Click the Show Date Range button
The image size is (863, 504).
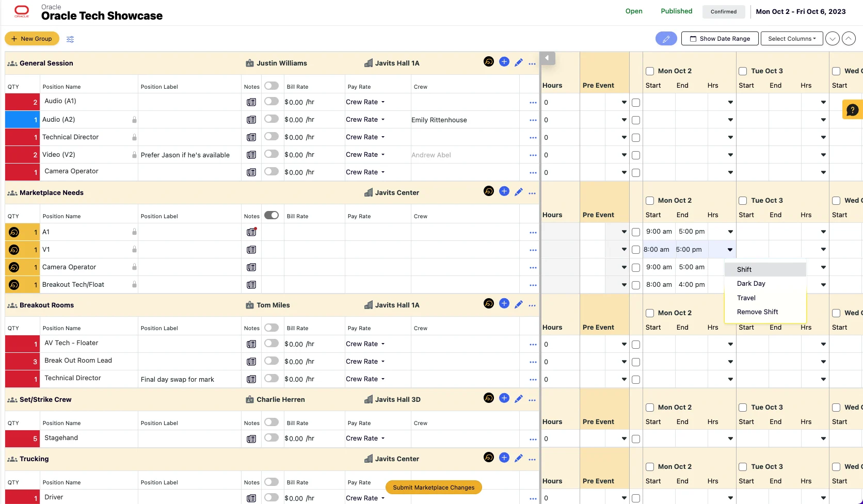pyautogui.click(x=720, y=39)
